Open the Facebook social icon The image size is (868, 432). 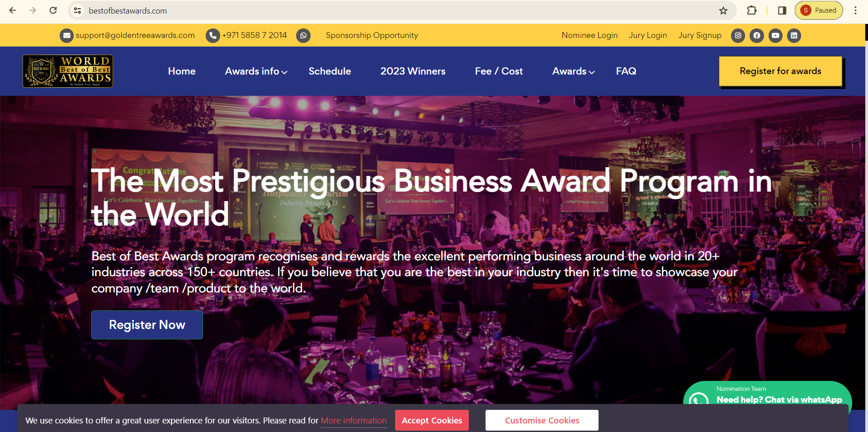(757, 35)
